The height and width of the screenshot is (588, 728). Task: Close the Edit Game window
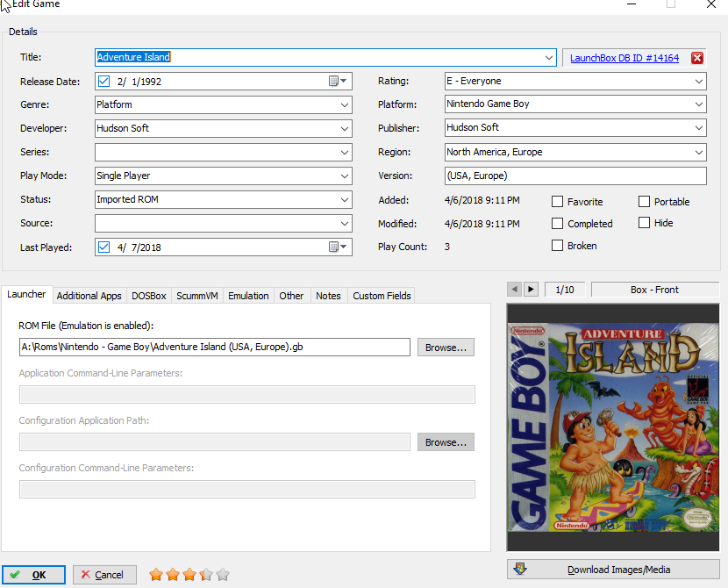point(710,4)
